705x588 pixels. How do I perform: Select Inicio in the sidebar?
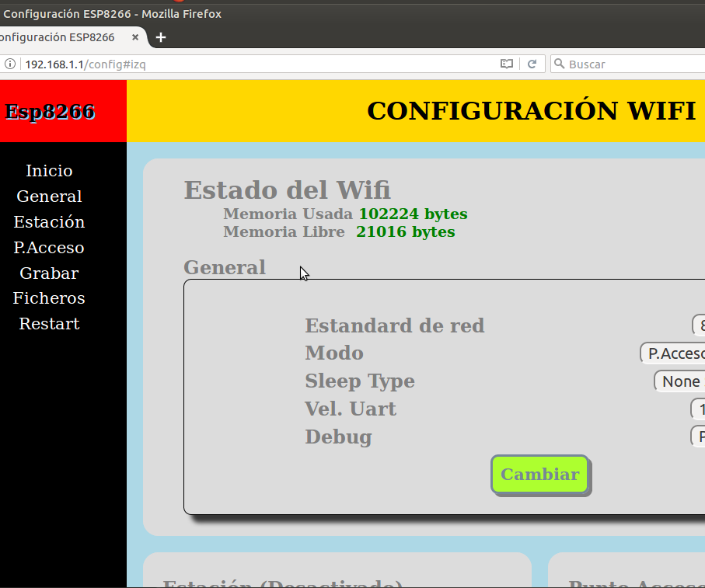pyautogui.click(x=48, y=170)
